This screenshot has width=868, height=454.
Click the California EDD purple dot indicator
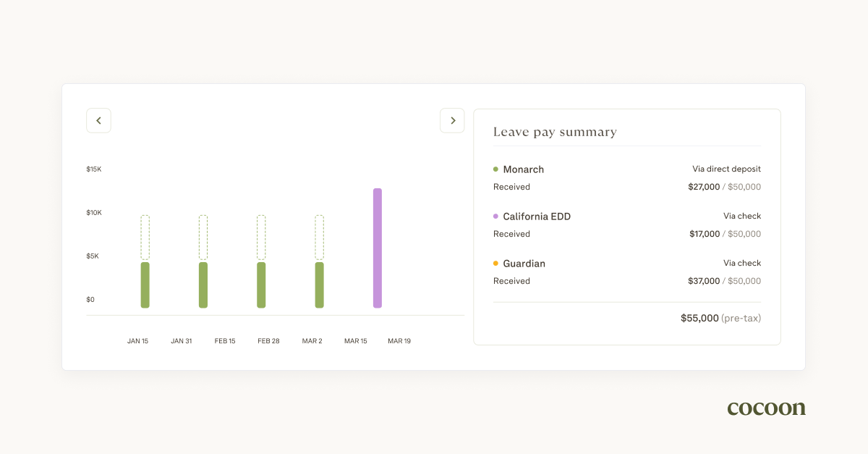496,216
